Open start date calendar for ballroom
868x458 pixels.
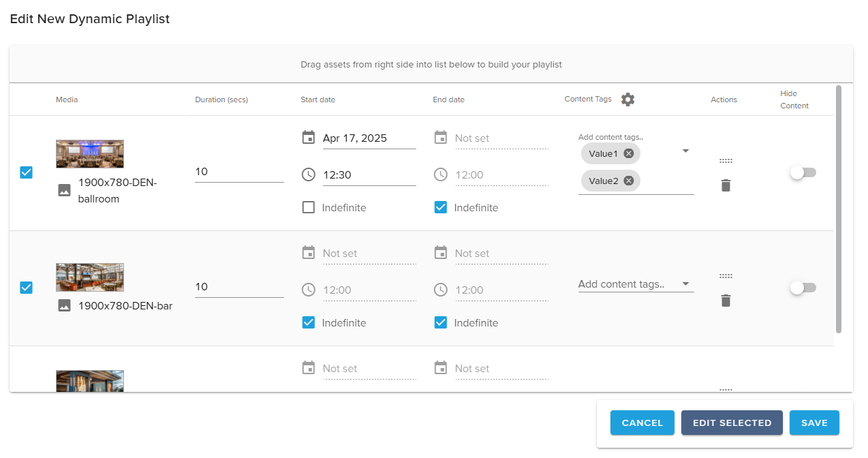[309, 138]
